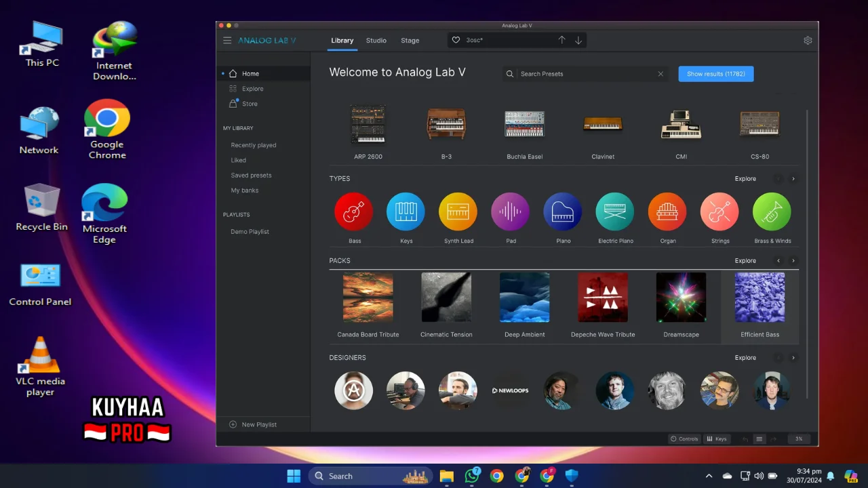Open Saved presets list
Viewport: 868px width, 488px height.
pyautogui.click(x=251, y=176)
